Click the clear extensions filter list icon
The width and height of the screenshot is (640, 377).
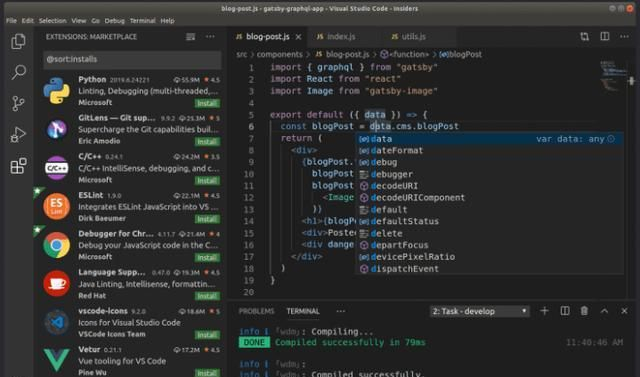(x=191, y=37)
